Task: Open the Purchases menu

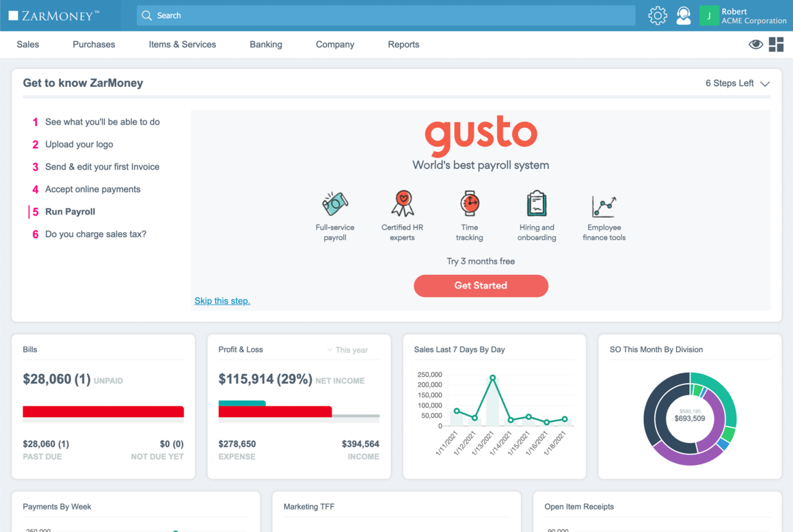Action: click(94, 44)
